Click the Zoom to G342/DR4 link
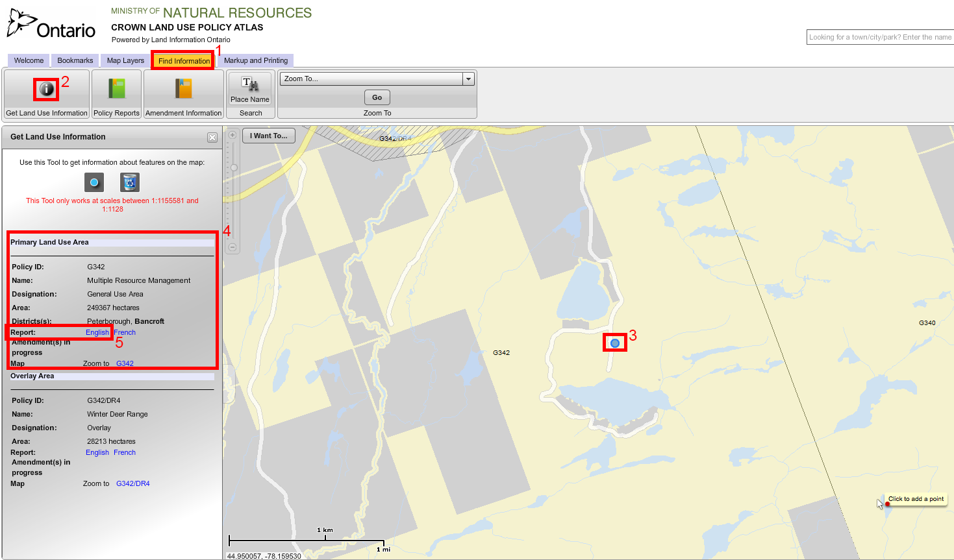Viewport: 954px width, 560px height. (133, 483)
